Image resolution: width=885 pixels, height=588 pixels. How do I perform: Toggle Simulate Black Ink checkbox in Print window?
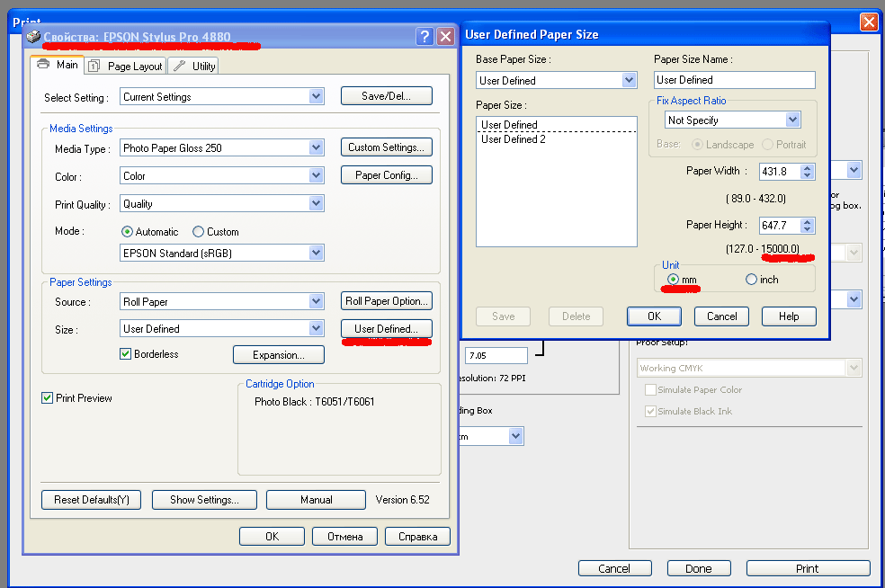tap(651, 411)
